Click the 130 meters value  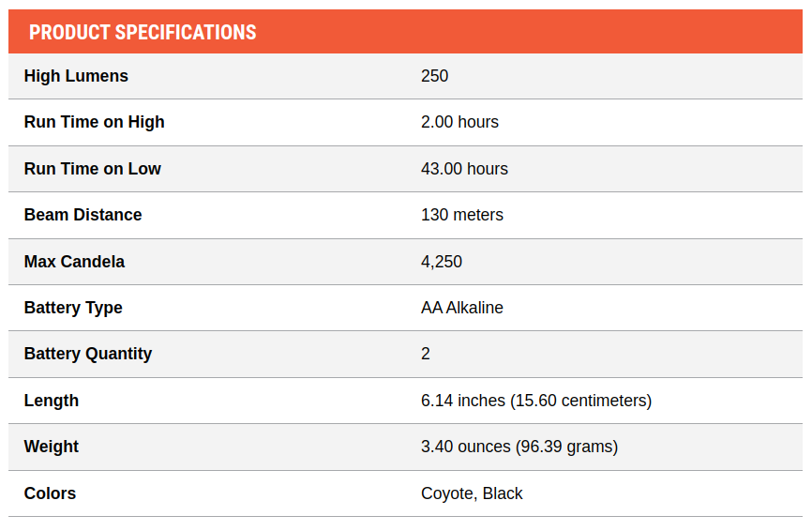point(462,215)
